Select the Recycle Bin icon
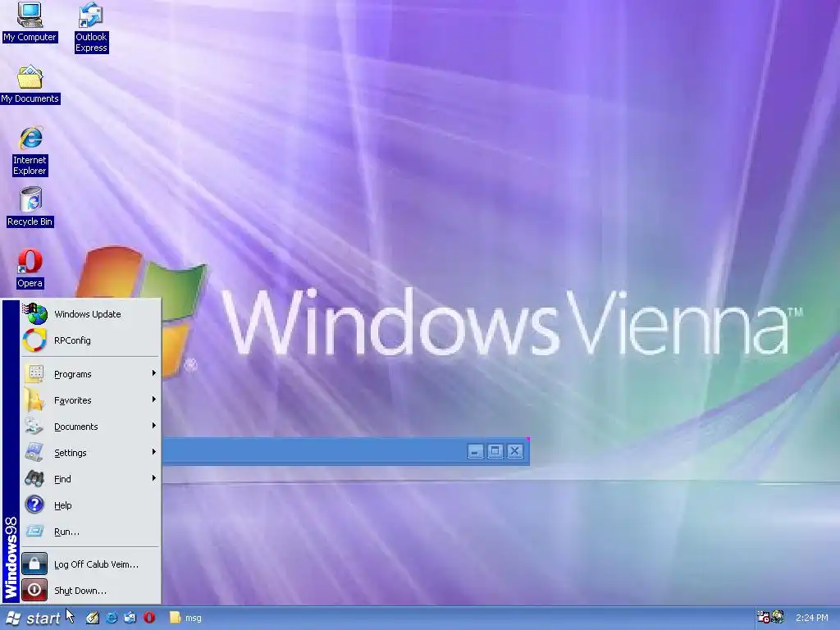 30,208
